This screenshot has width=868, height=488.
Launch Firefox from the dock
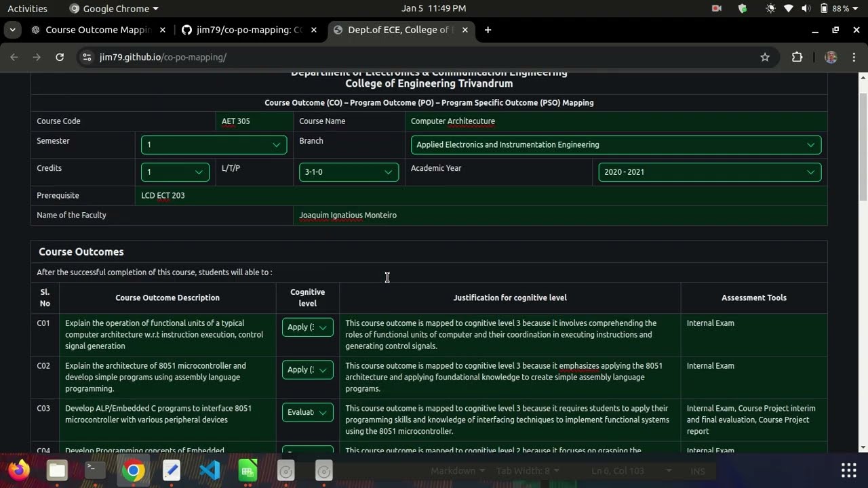[x=19, y=470]
